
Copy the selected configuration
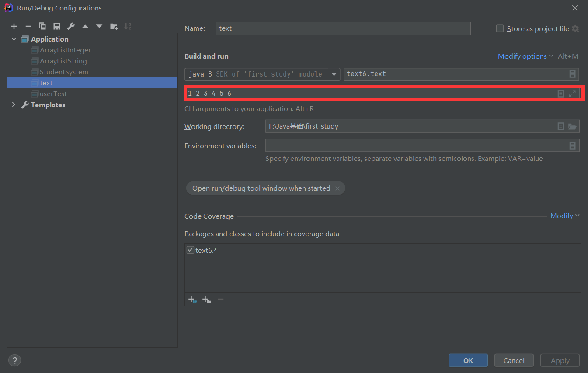point(42,26)
